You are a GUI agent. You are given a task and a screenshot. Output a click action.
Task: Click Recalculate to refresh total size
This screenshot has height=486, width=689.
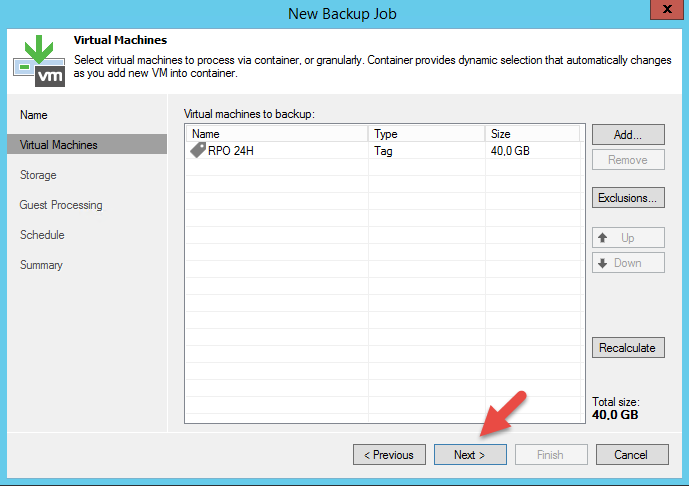pyautogui.click(x=628, y=348)
